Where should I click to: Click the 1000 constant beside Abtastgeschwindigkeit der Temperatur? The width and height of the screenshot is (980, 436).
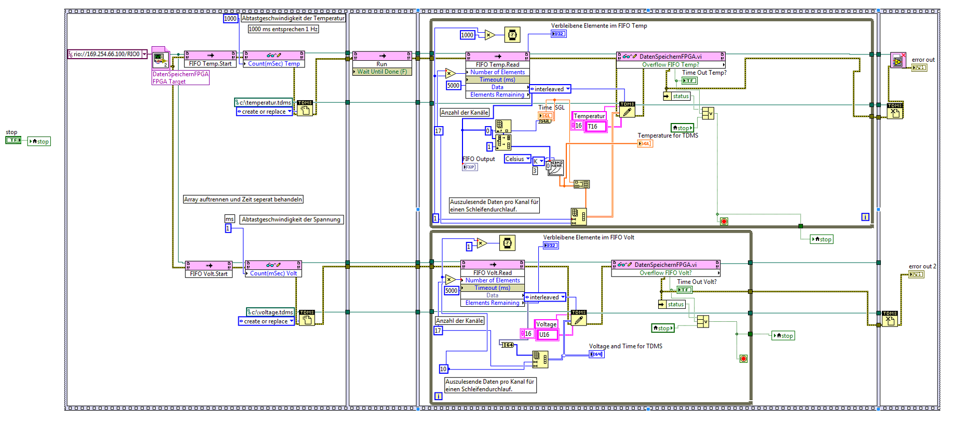coord(230,19)
